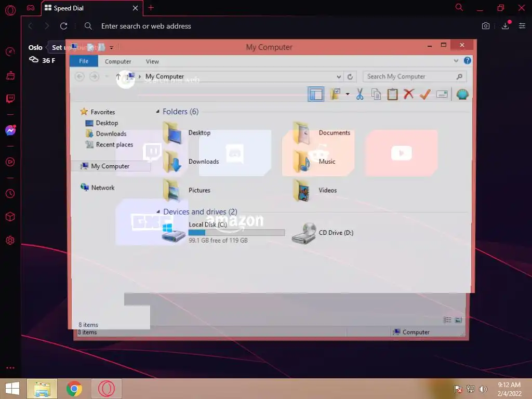Select Documents folder
Image resolution: width=532 pixels, height=399 pixels.
[322, 132]
